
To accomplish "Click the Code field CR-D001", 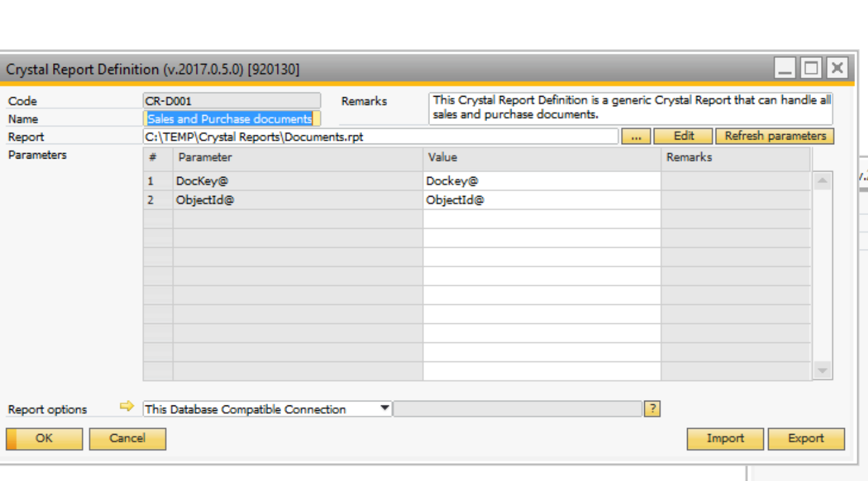I will click(232, 101).
